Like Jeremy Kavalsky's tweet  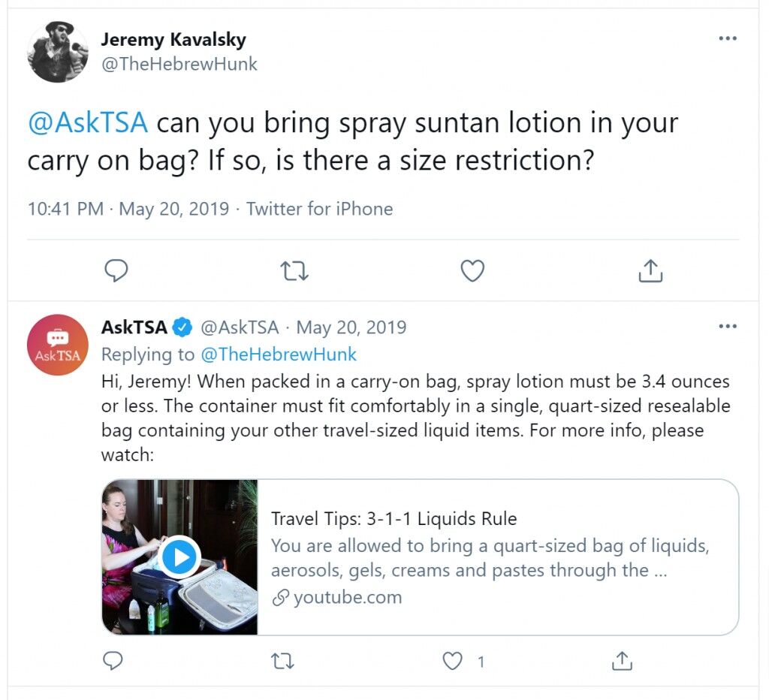472,270
